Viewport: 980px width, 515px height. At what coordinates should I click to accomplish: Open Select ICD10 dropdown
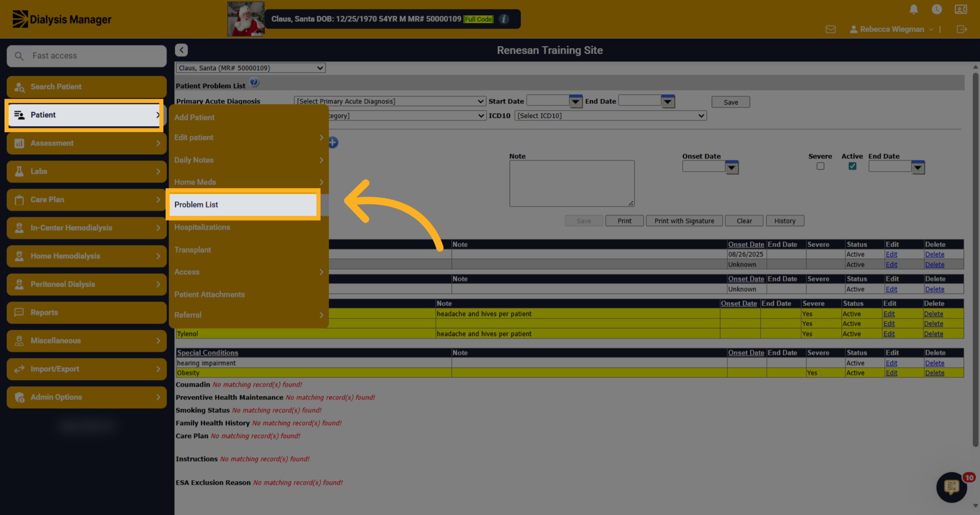[x=610, y=115]
